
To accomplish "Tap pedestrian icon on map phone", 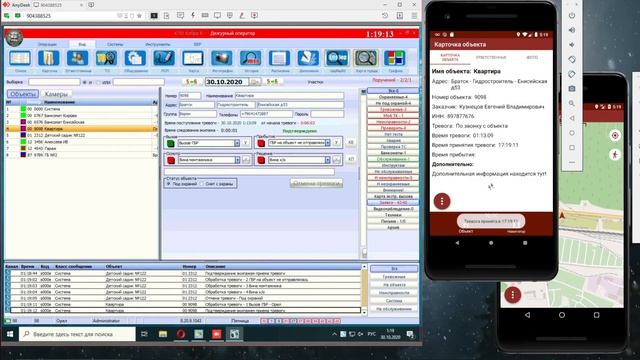I will (x=615, y=155).
